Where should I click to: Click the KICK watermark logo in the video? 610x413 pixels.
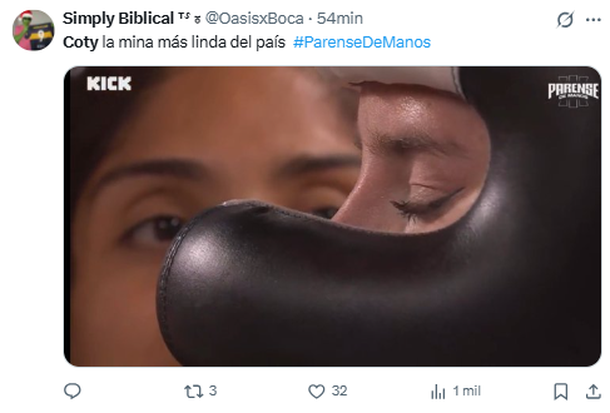tap(109, 84)
